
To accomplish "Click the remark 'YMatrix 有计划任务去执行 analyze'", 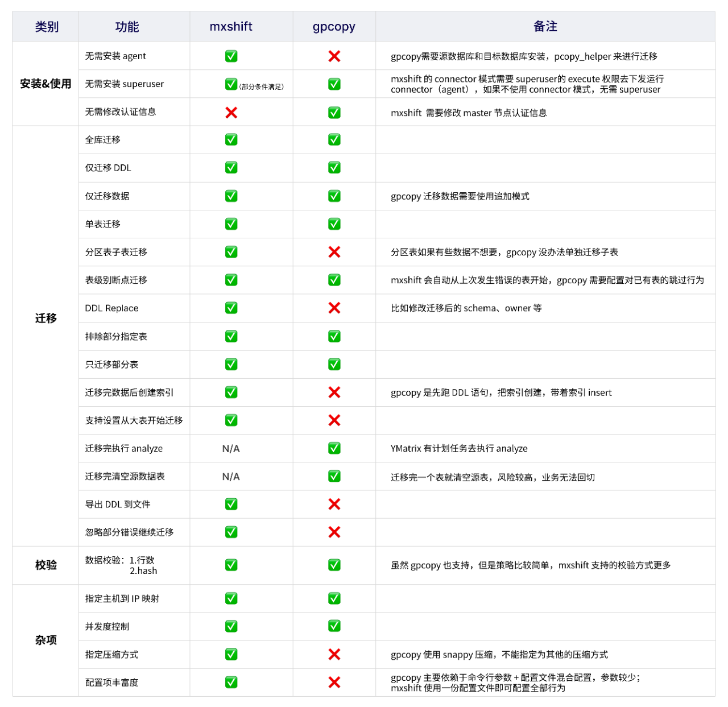I will [x=459, y=449].
